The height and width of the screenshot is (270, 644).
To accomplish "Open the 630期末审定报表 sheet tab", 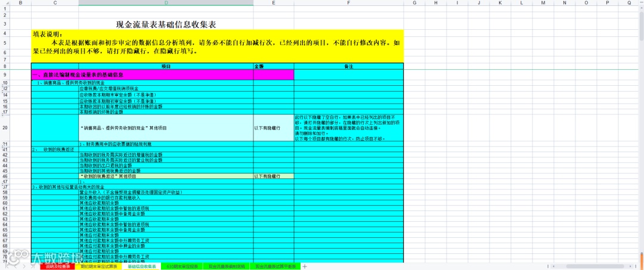I will (182, 266).
